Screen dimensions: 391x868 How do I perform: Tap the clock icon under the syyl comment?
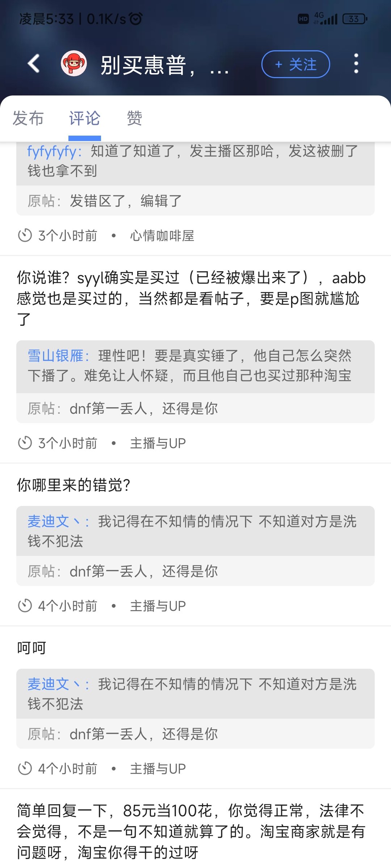[25, 443]
